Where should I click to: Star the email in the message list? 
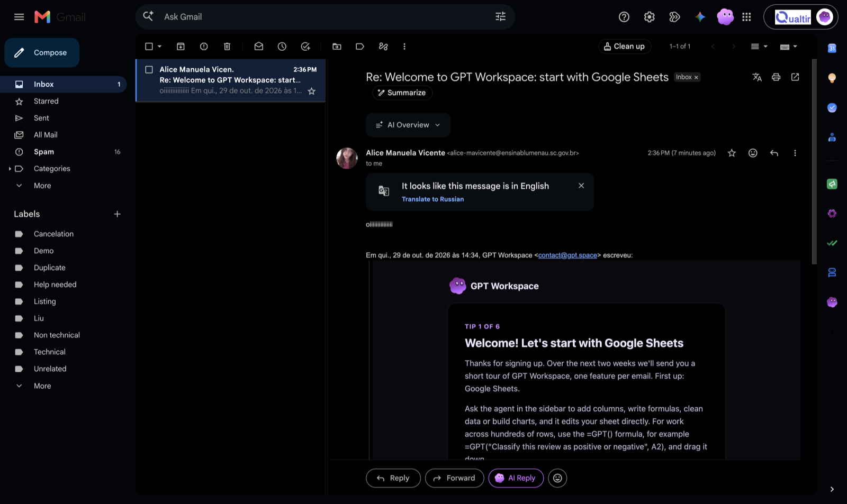pos(312,91)
